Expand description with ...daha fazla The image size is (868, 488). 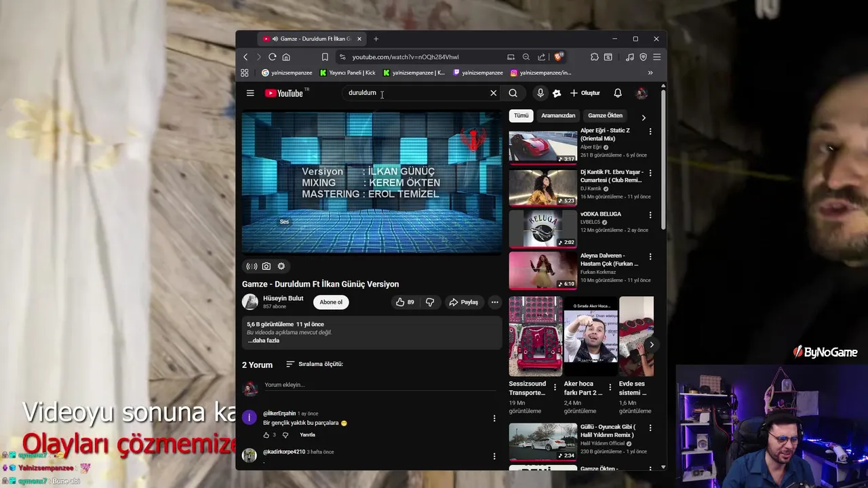(x=264, y=340)
